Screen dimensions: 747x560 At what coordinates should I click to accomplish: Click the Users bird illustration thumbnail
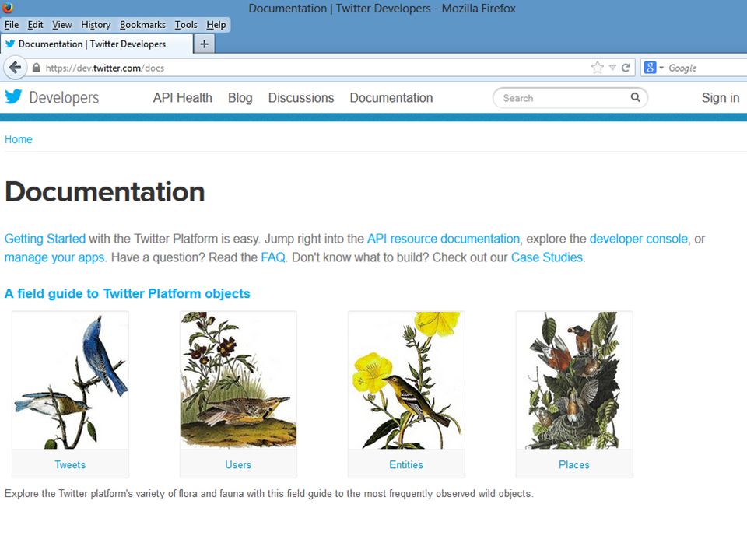click(x=238, y=380)
